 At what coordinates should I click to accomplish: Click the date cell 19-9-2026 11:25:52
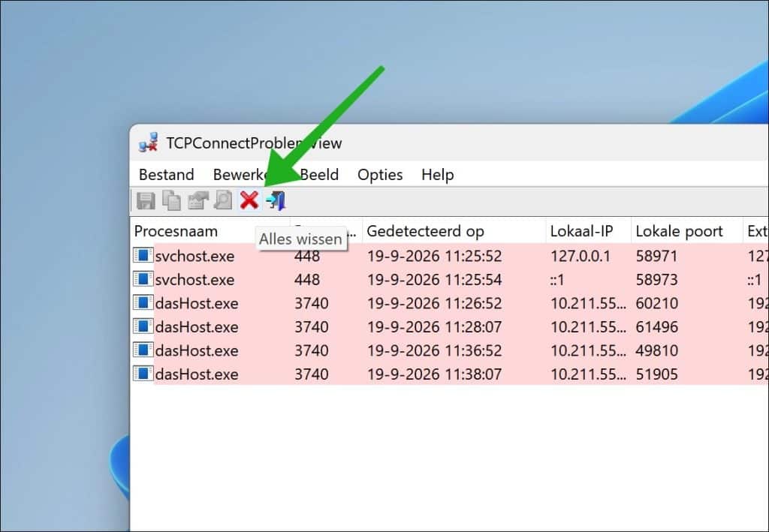click(435, 256)
